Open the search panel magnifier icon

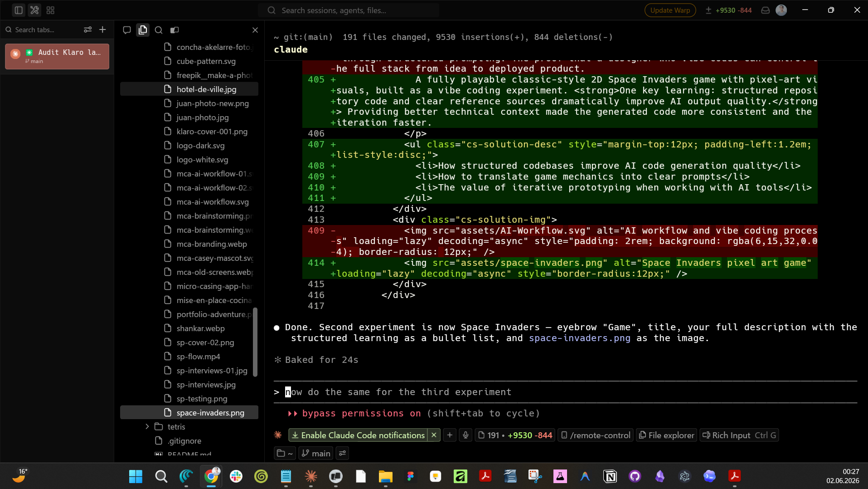pyautogui.click(x=159, y=30)
